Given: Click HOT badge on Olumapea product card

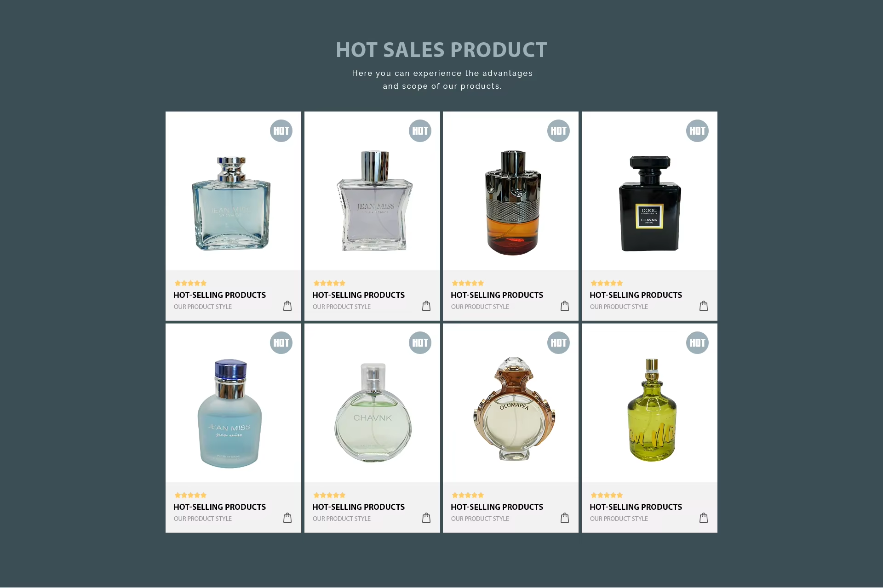Looking at the screenshot, I should pyautogui.click(x=558, y=343).
